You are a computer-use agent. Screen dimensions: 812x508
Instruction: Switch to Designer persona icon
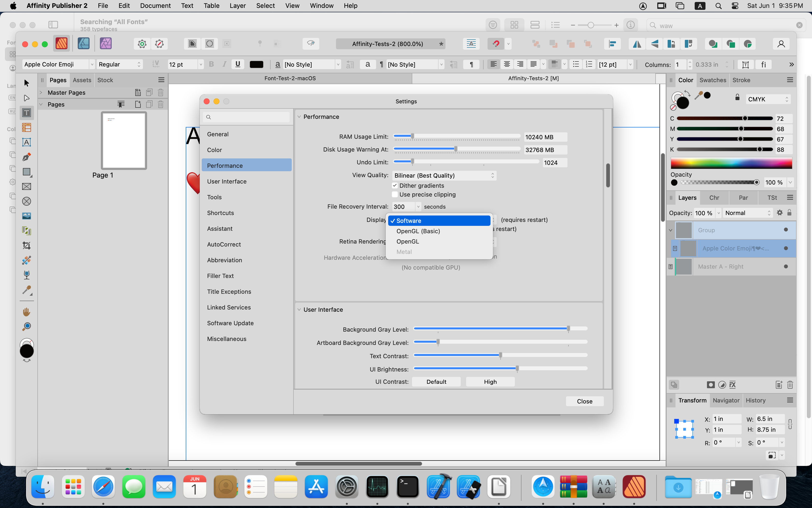[x=84, y=44]
